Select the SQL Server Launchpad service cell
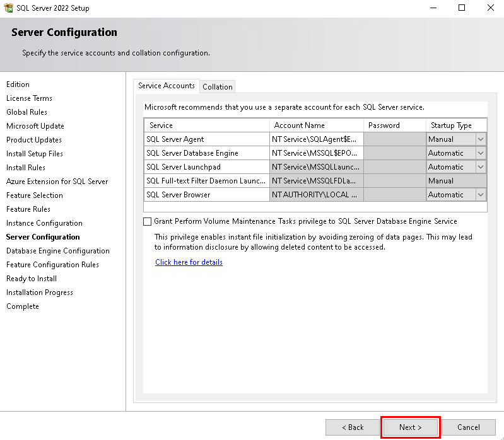 click(207, 167)
